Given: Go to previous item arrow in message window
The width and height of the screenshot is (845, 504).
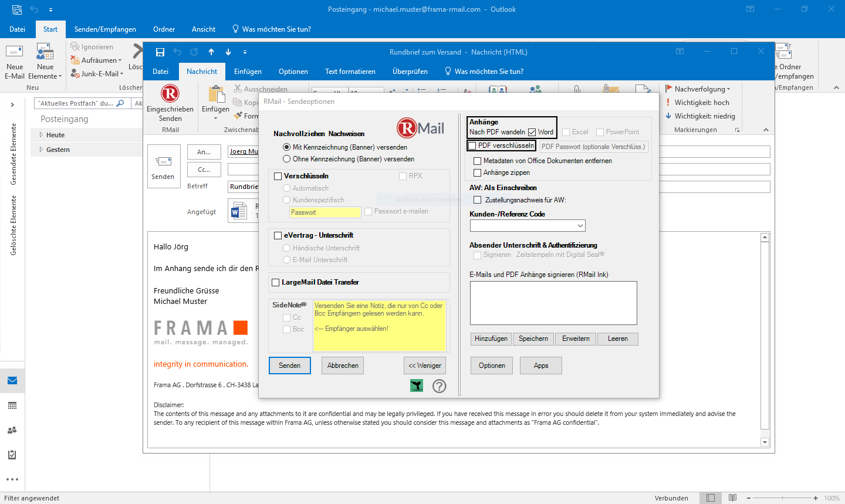Looking at the screenshot, I should (211, 52).
